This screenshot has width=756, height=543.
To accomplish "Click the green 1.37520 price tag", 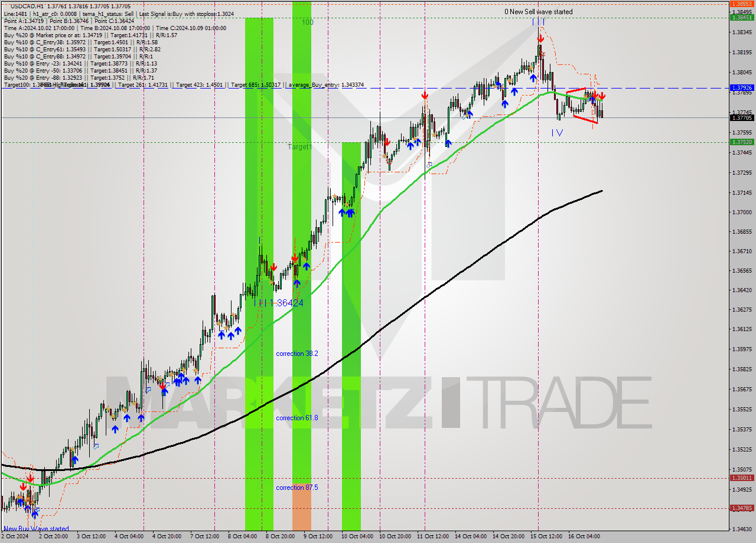I will point(742,142).
